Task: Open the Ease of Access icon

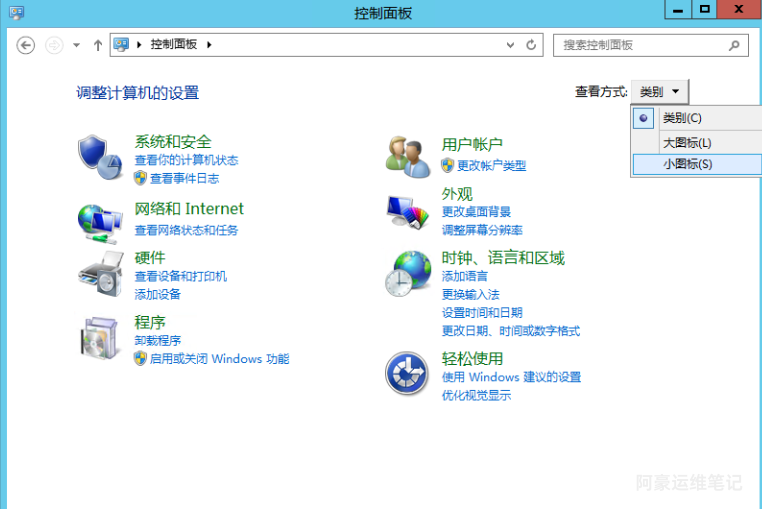Action: [x=407, y=373]
